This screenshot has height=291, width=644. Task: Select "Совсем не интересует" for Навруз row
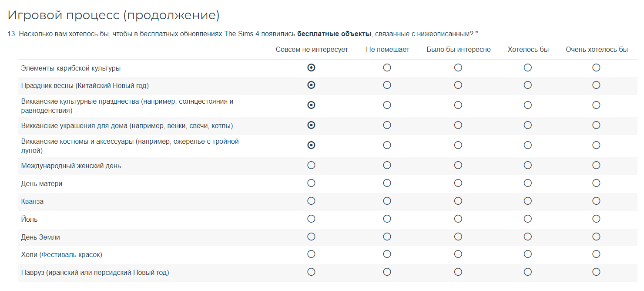click(311, 272)
